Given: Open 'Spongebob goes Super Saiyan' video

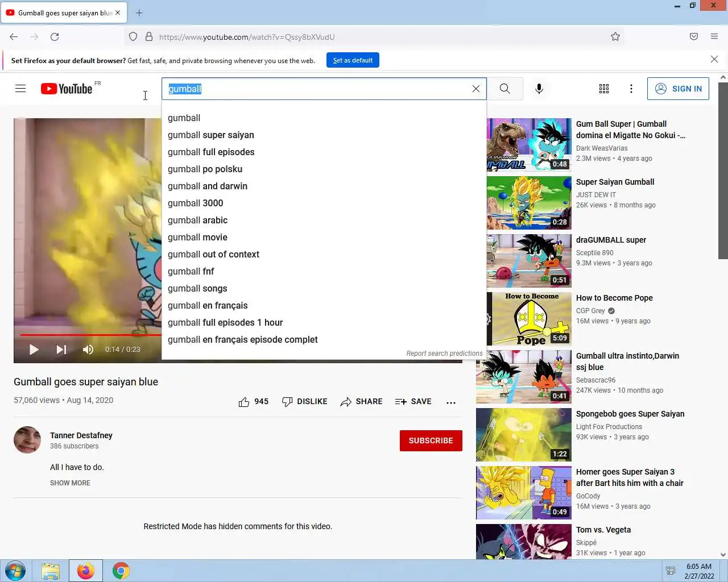Looking at the screenshot, I should (630, 414).
